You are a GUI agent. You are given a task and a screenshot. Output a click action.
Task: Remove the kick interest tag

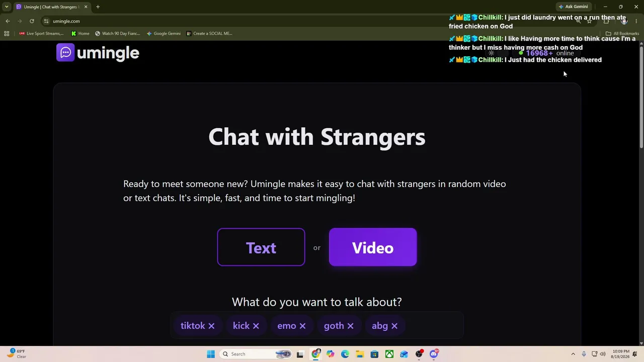256,326
